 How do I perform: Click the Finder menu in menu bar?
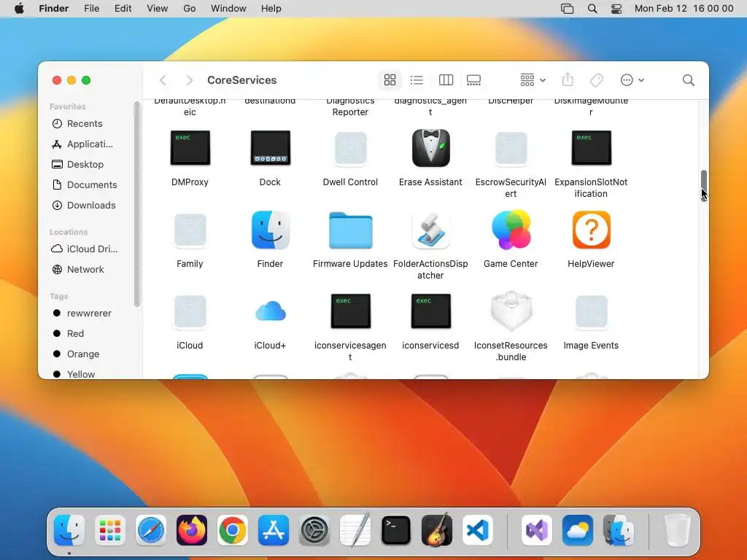(x=54, y=9)
